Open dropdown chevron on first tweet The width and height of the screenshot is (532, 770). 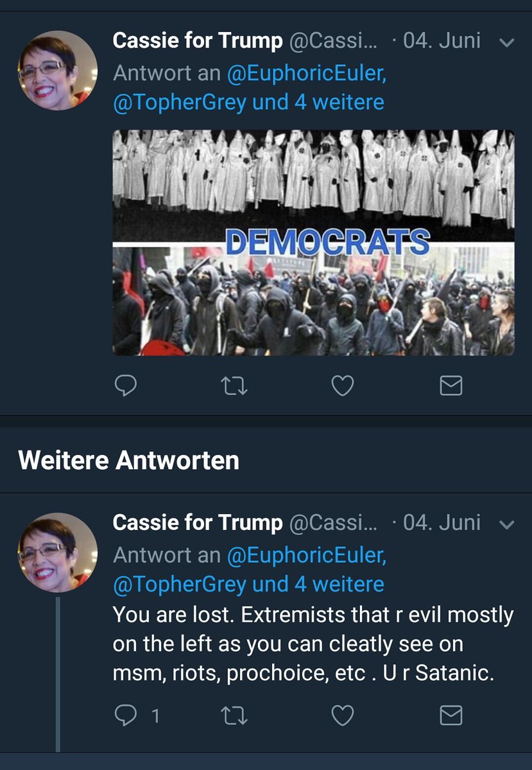(x=506, y=43)
